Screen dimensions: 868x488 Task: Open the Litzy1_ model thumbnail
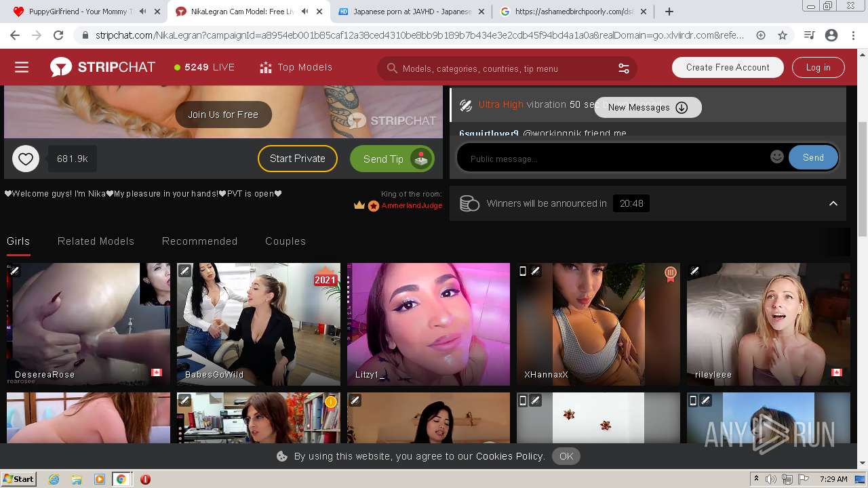(428, 324)
